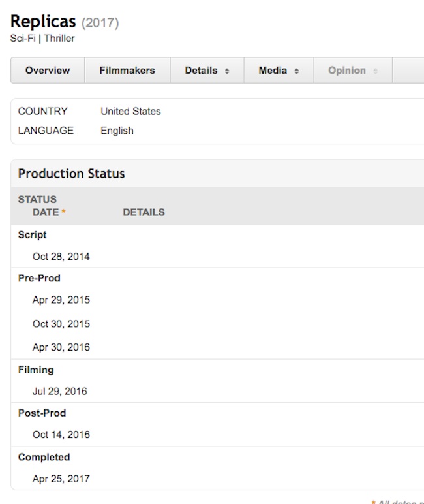Viewport: 424px width, 504px height.
Task: Click the Sci-Fi genre link
Action: [x=23, y=39]
